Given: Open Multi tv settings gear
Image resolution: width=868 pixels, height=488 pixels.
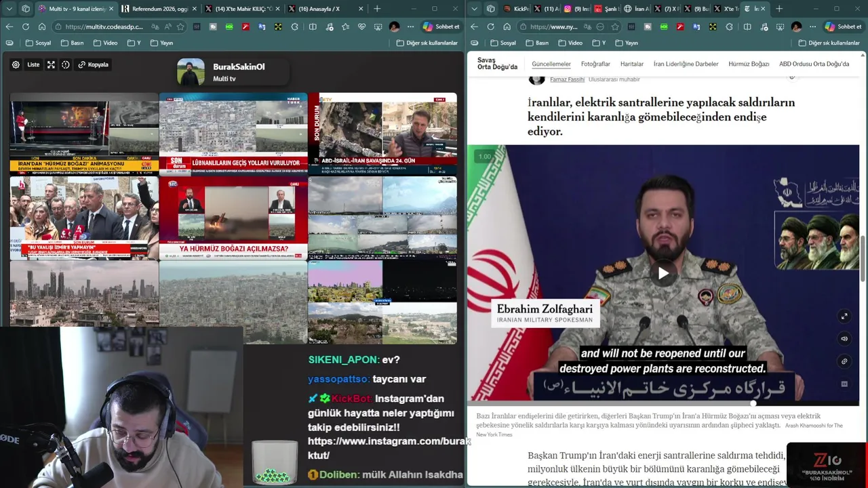Looking at the screenshot, I should 16,64.
